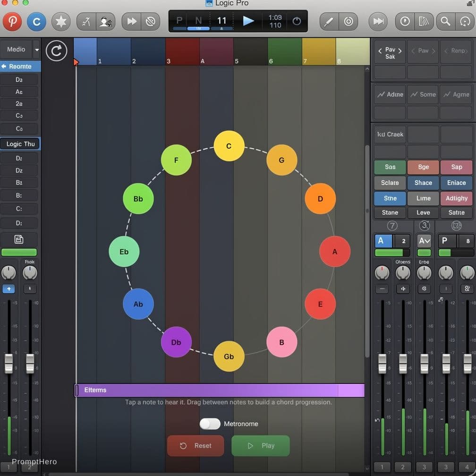Select the pencil tool icon
Viewport: 476px width, 476px height.
tap(329, 21)
